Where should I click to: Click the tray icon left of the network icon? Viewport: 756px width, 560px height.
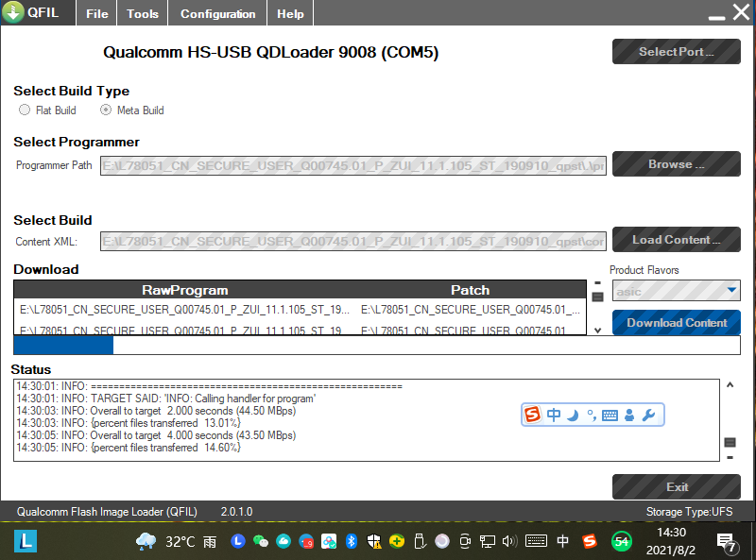pyautogui.click(x=465, y=542)
